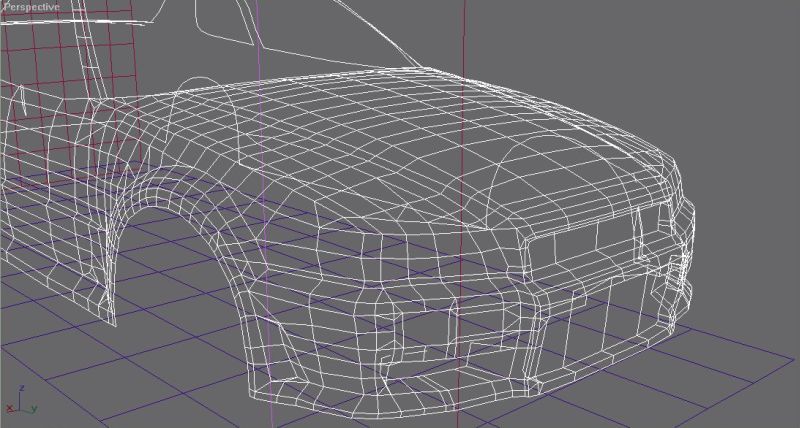Click inside the front wheel arch opening
The image size is (800, 428).
pyautogui.click(x=180, y=270)
